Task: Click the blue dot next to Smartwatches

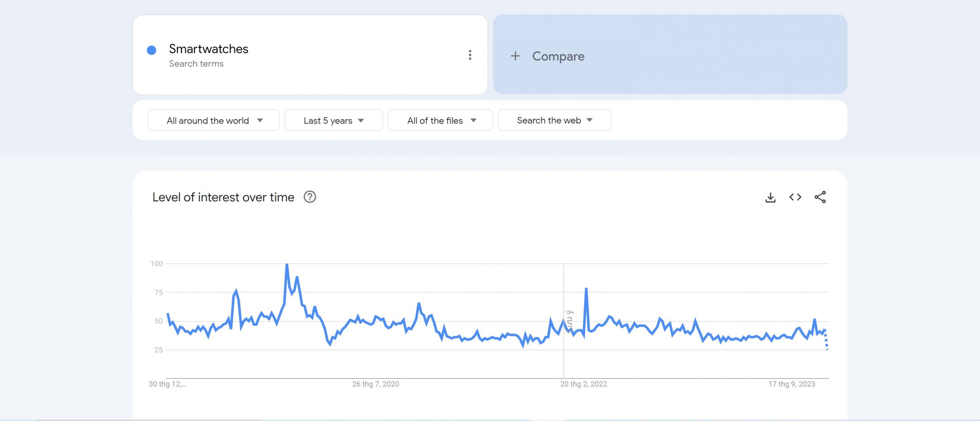Action: pos(152,50)
